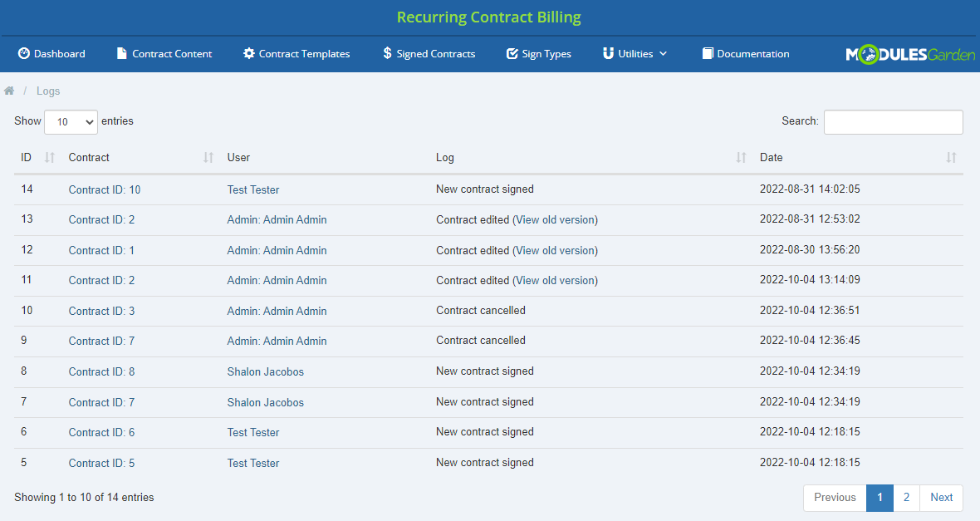
Task: Open Contract ID: 8 link
Action: (x=101, y=371)
